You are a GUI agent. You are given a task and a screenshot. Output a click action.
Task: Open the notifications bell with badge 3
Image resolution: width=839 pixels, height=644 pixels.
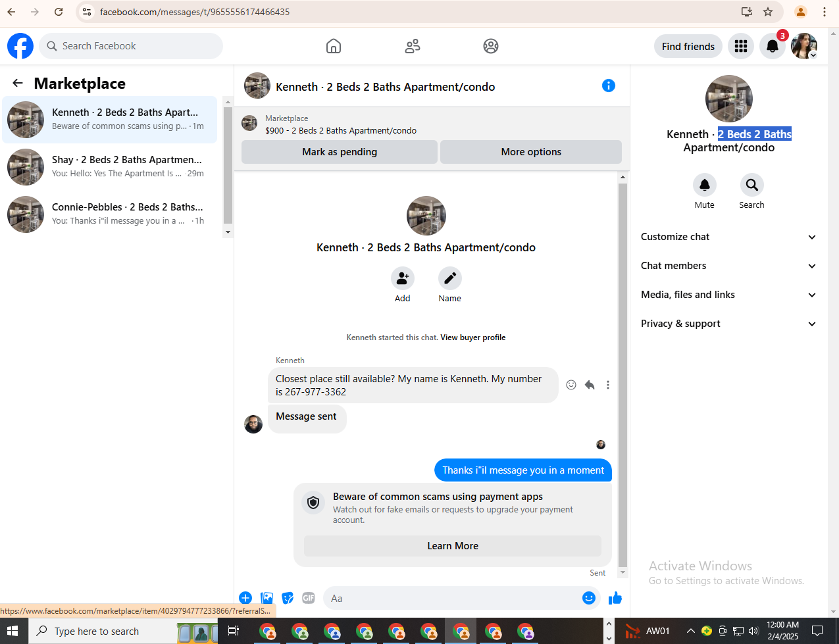coord(773,46)
